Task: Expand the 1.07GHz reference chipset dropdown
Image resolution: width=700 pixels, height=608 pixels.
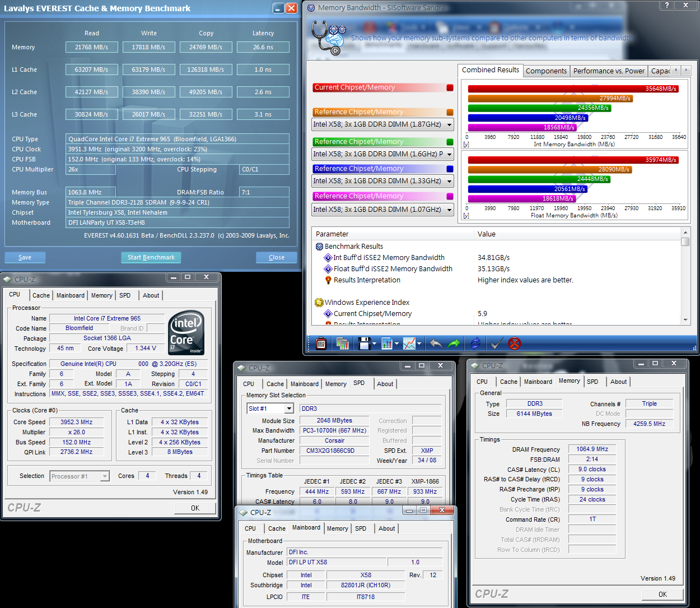Action: [449, 210]
